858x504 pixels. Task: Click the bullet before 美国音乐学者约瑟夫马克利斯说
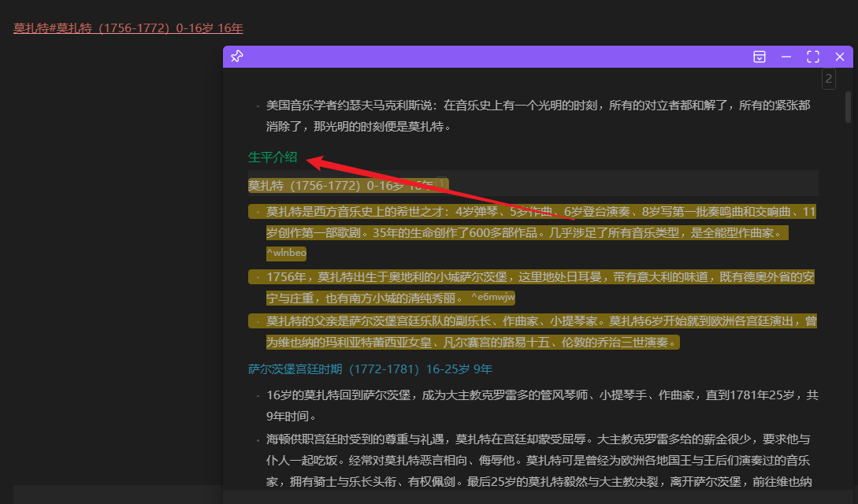point(258,106)
